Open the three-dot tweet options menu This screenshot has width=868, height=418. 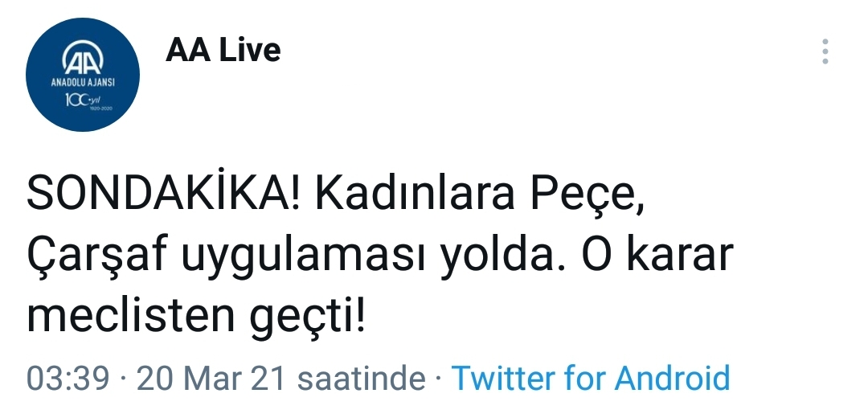click(x=825, y=51)
